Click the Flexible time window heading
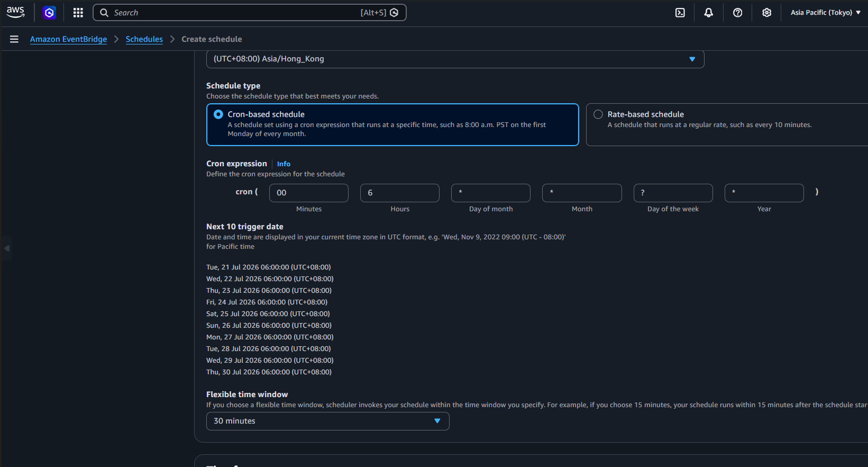Image resolution: width=868 pixels, height=467 pixels. click(x=247, y=394)
